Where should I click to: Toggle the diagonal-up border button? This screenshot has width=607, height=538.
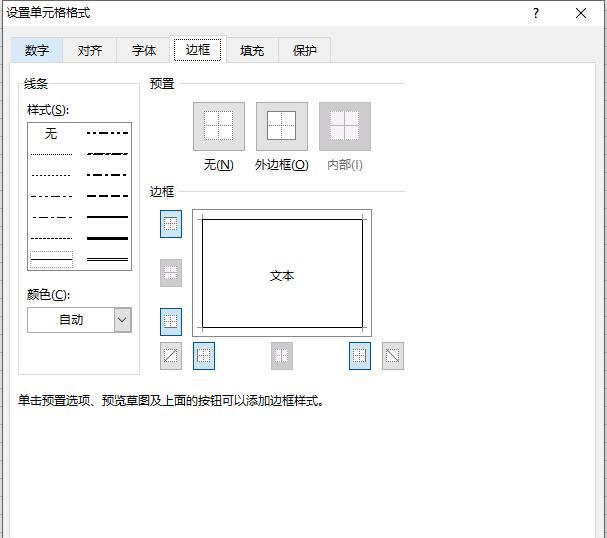(171, 356)
